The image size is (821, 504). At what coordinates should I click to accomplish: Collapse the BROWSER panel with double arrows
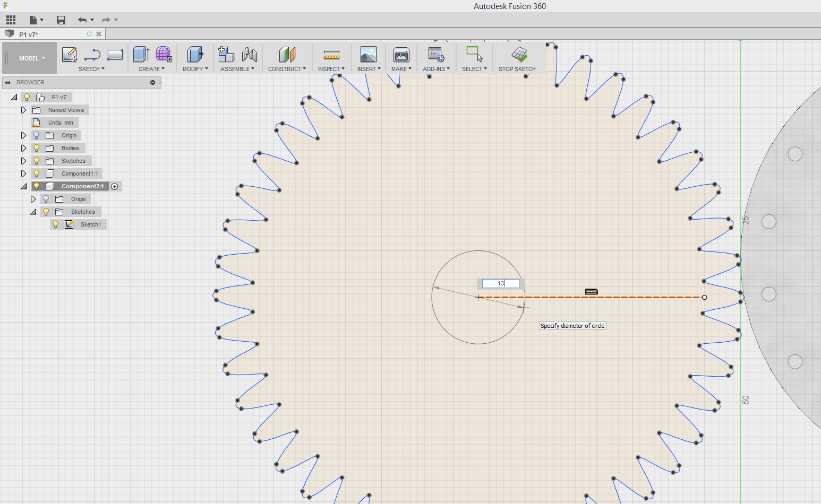coord(8,83)
